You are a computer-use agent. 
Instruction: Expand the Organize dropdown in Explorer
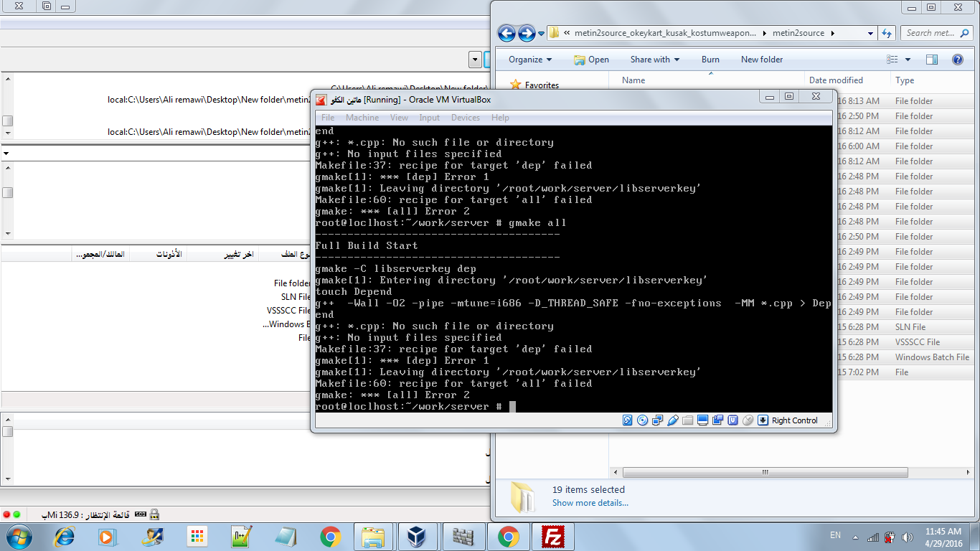[x=530, y=60]
